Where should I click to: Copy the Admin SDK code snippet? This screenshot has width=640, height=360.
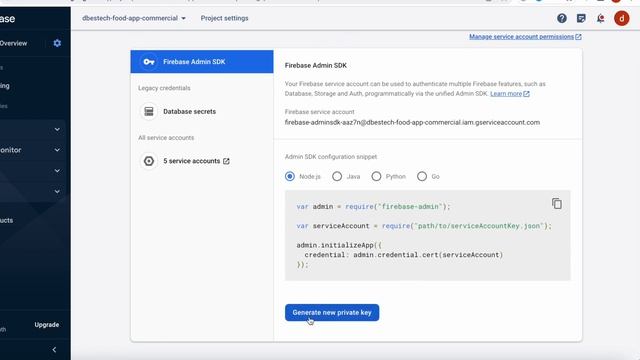(x=557, y=203)
